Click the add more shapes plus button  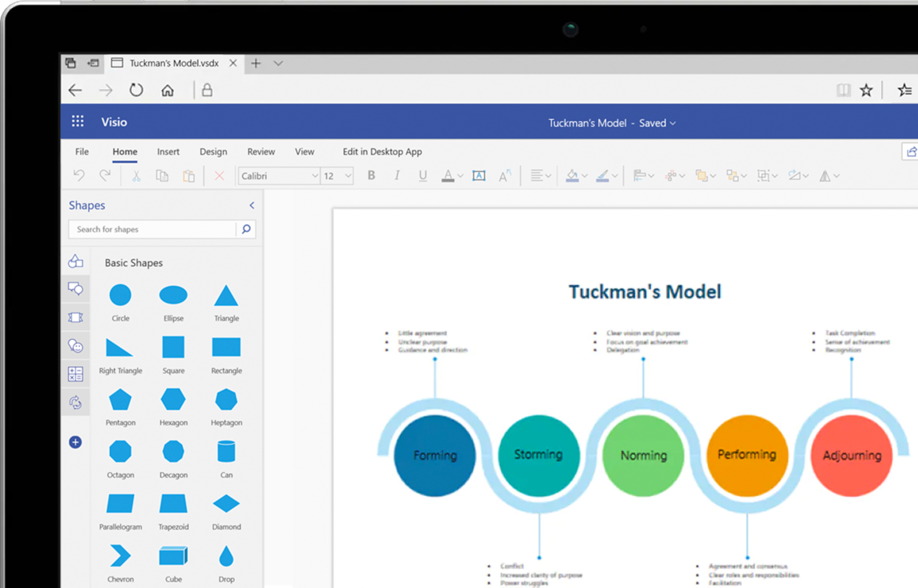(75, 442)
